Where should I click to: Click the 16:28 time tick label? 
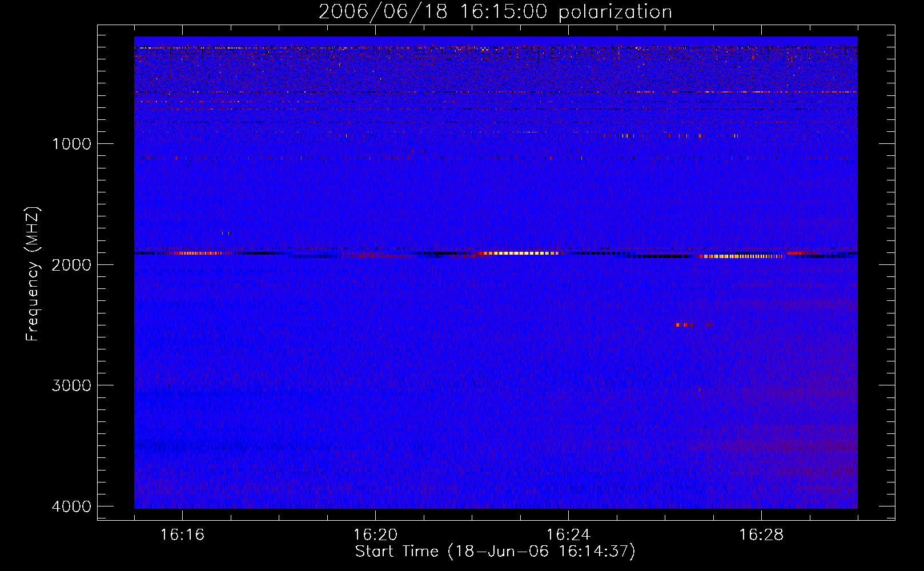coord(761,535)
